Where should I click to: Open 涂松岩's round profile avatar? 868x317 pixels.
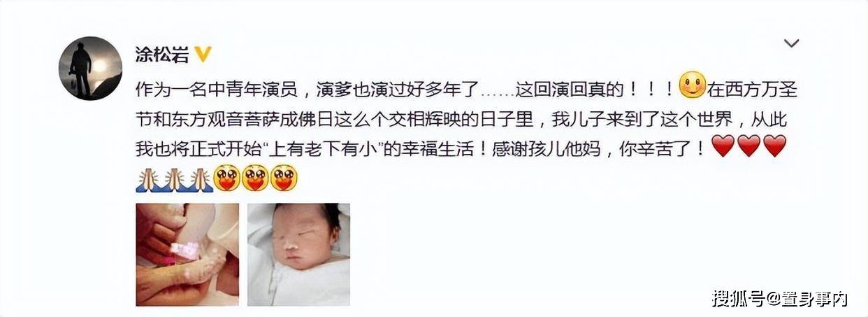91,69
